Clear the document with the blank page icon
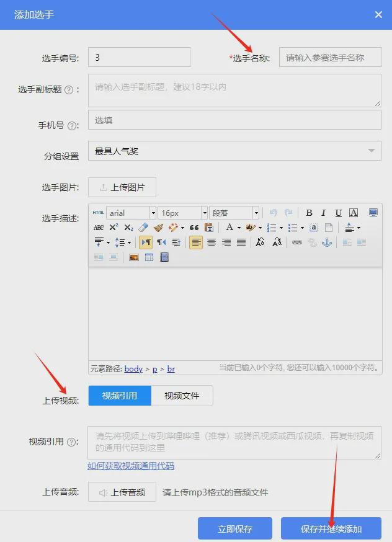 [329, 228]
